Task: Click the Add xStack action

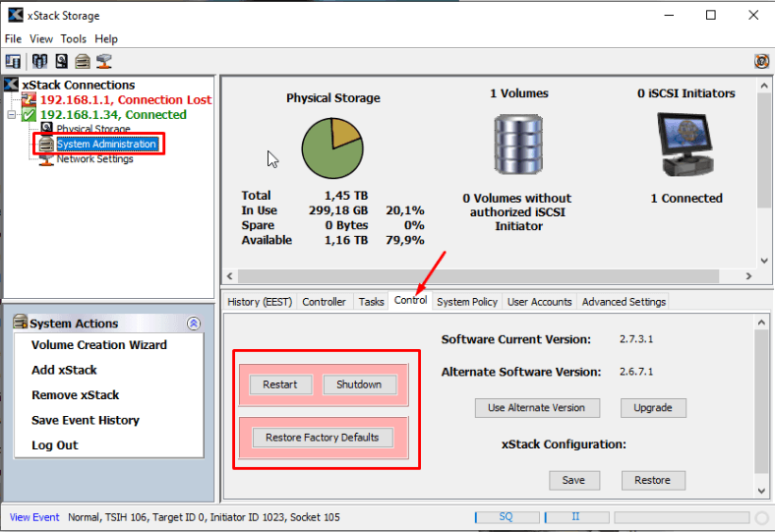Action: click(x=64, y=370)
